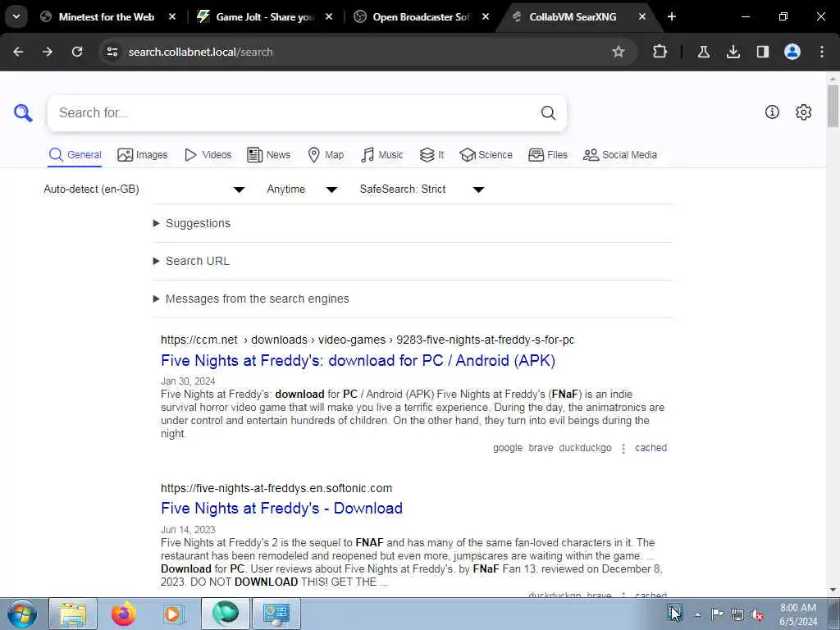The image size is (840, 630).
Task: Select the green browser taskbar icon
Action: click(x=225, y=614)
